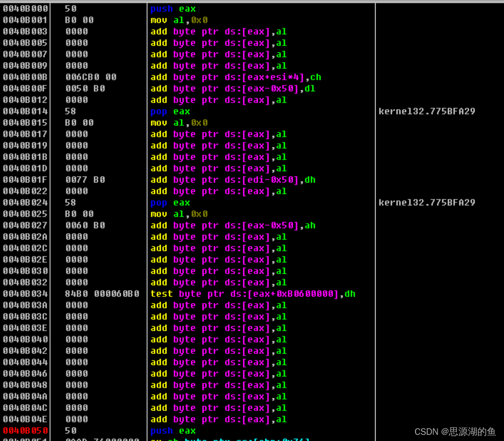504x441 pixels.
Task: Click address 0040B03A
Action: click(25, 305)
